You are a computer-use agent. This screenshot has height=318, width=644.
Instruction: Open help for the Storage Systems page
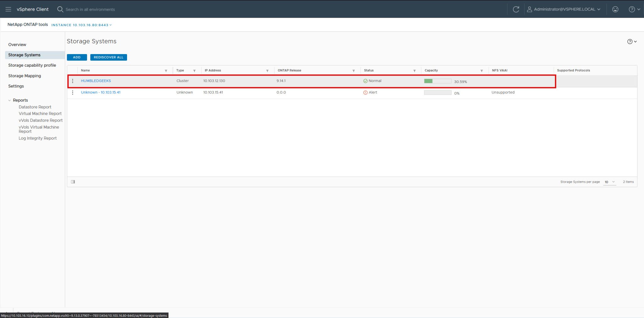pyautogui.click(x=630, y=41)
